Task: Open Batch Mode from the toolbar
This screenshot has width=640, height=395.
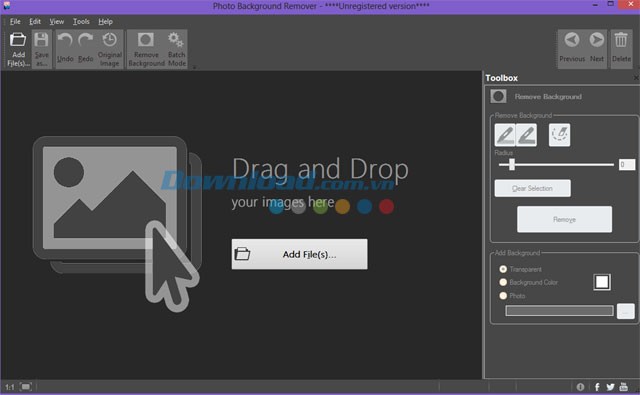Action: [x=177, y=49]
